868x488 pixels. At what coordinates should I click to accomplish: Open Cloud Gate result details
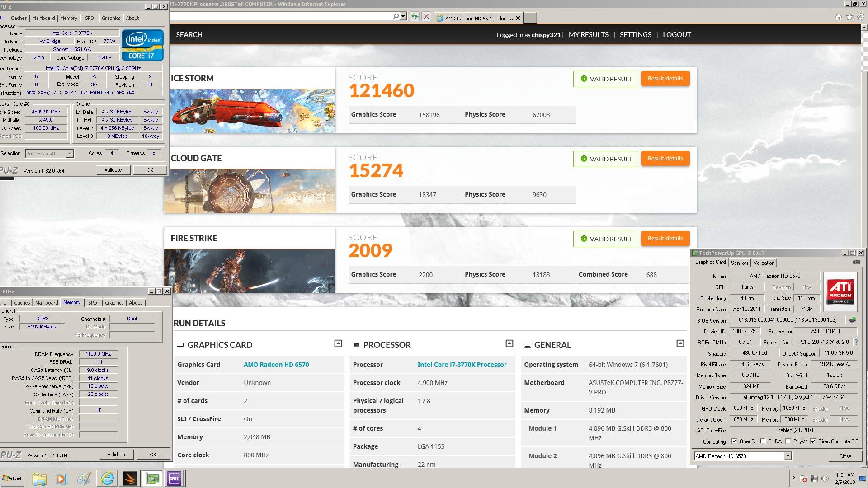click(665, 159)
